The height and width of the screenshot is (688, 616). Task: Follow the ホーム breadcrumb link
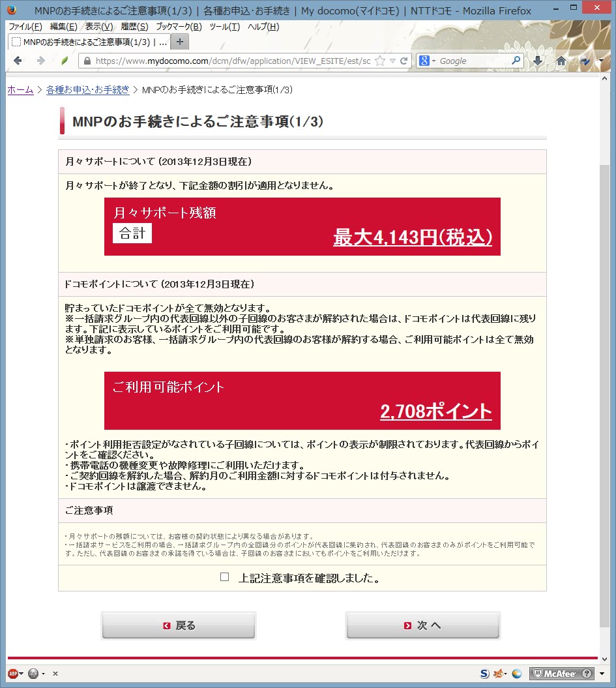(x=21, y=90)
